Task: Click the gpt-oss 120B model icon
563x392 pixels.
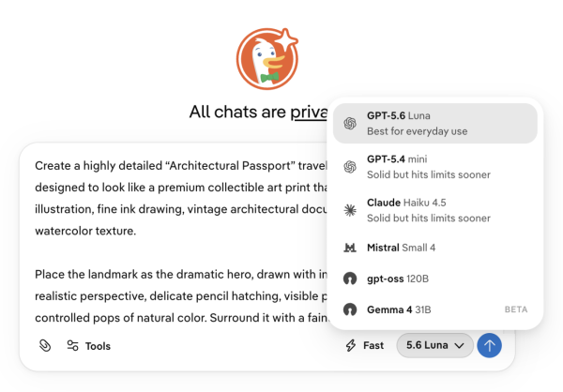Action: pos(350,279)
